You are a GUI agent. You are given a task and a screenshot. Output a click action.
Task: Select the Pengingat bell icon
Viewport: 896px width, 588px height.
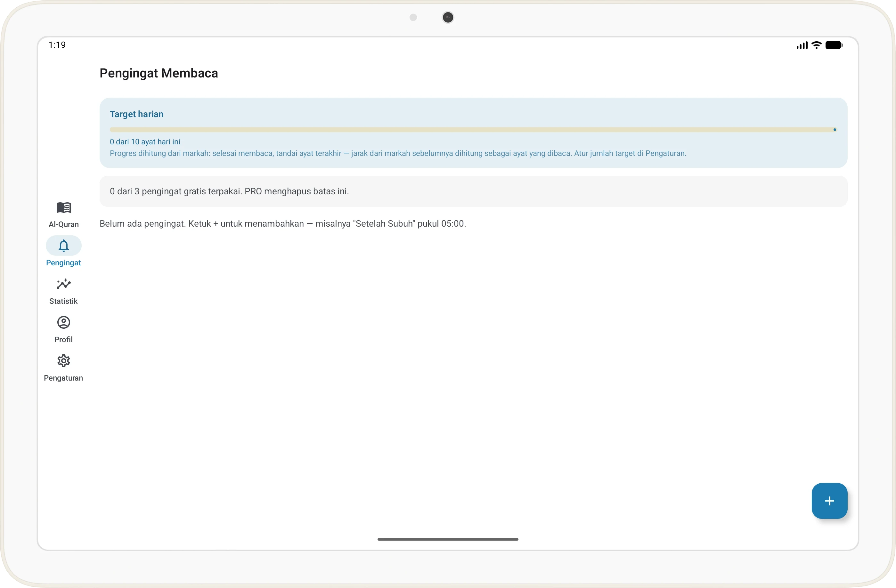(x=64, y=246)
